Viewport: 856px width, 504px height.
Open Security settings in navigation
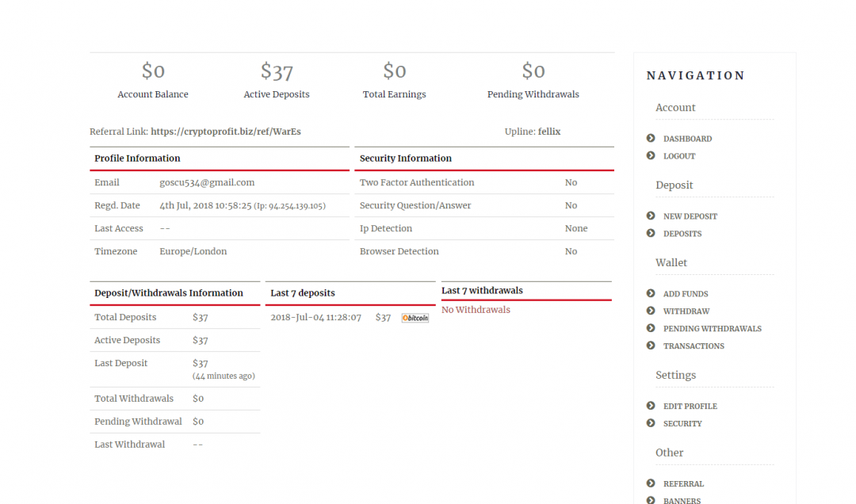(682, 424)
